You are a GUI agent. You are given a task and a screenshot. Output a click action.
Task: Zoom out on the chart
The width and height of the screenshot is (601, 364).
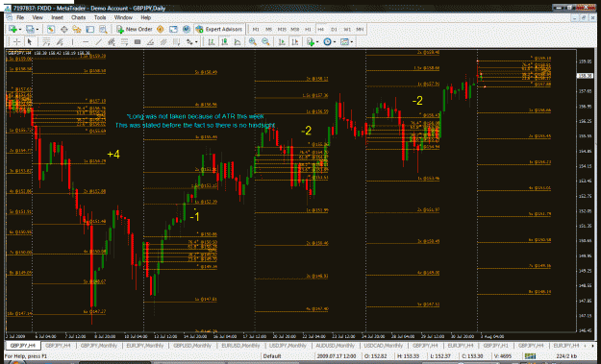point(265,42)
